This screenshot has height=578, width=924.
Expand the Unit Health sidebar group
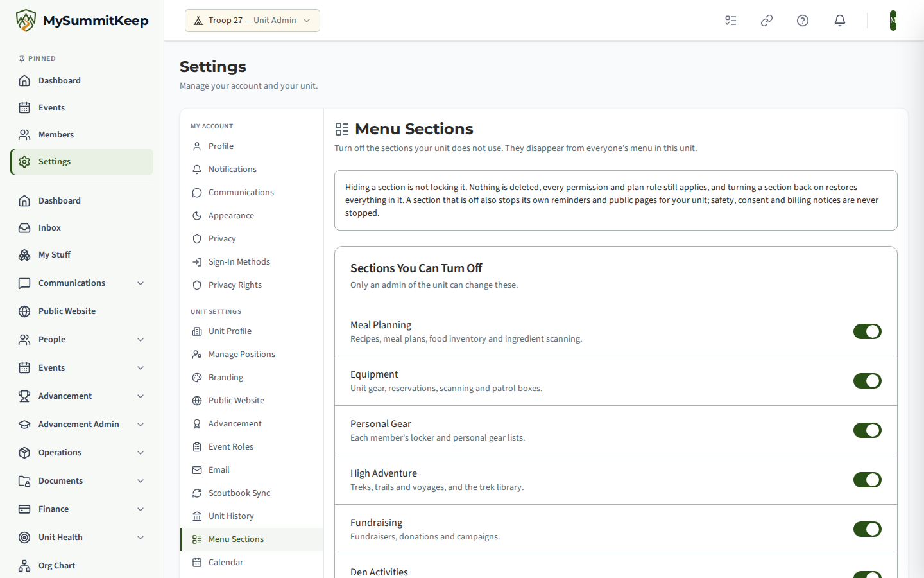pyautogui.click(x=81, y=538)
